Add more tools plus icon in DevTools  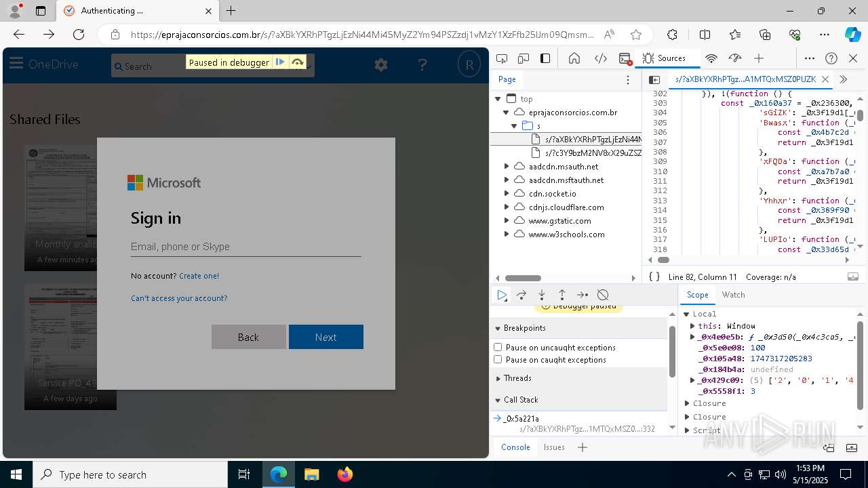759,58
